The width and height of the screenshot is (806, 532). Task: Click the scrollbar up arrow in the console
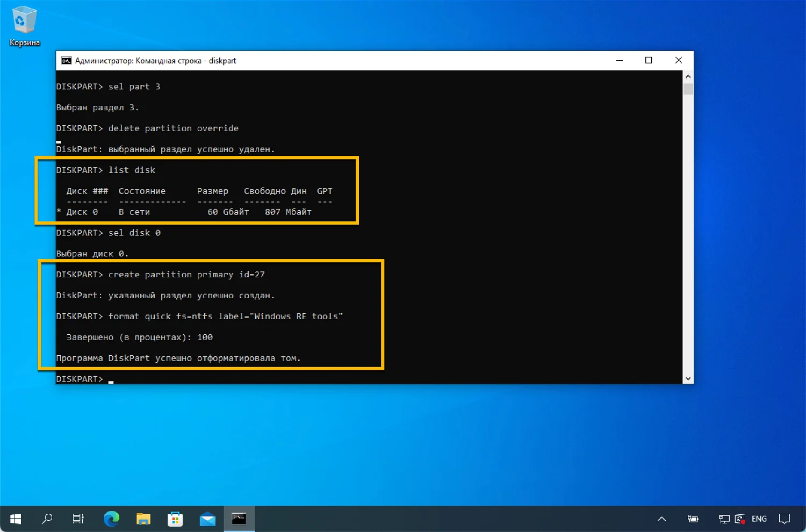pyautogui.click(x=688, y=76)
